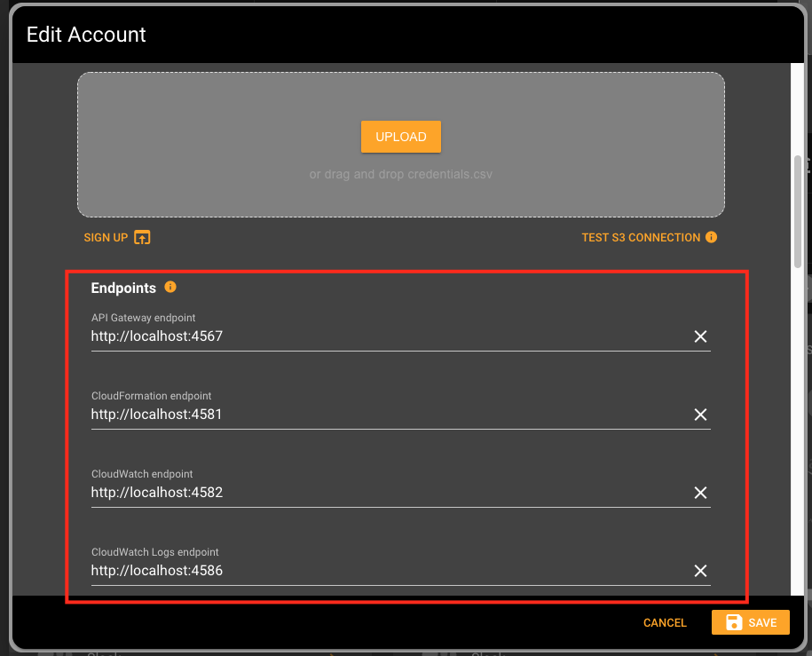Clear the CloudWatch Logs endpoint value

(700, 571)
